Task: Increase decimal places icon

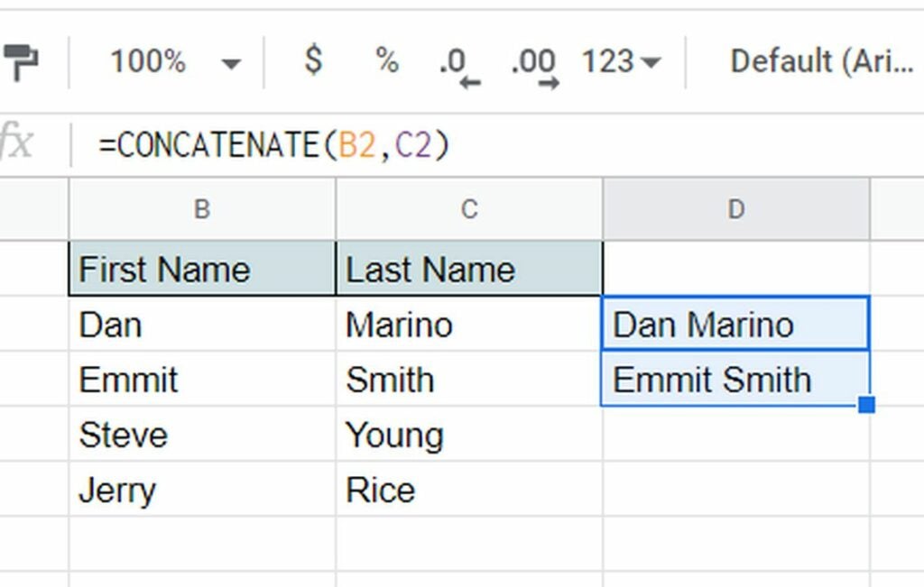Action: tap(534, 67)
